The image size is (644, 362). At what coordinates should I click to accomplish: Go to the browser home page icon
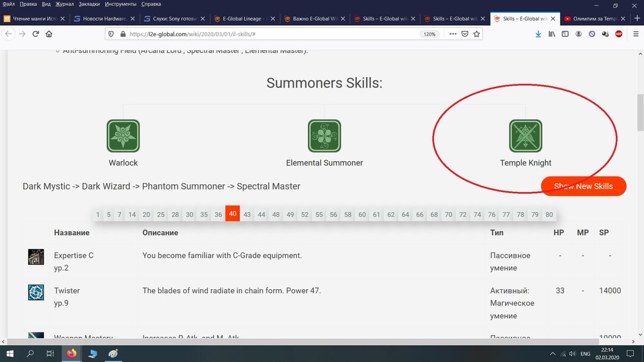[49, 34]
